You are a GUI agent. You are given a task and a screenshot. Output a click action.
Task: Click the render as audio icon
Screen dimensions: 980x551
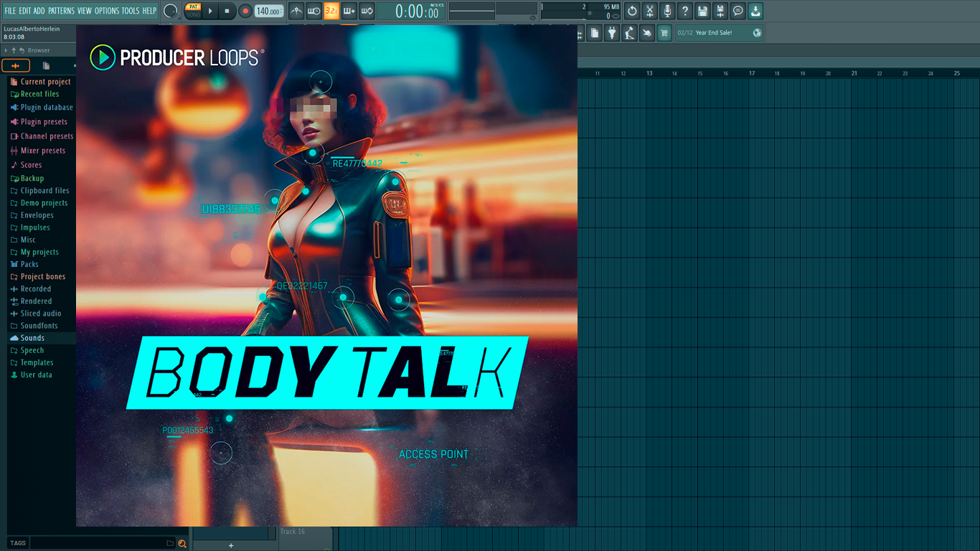[720, 11]
